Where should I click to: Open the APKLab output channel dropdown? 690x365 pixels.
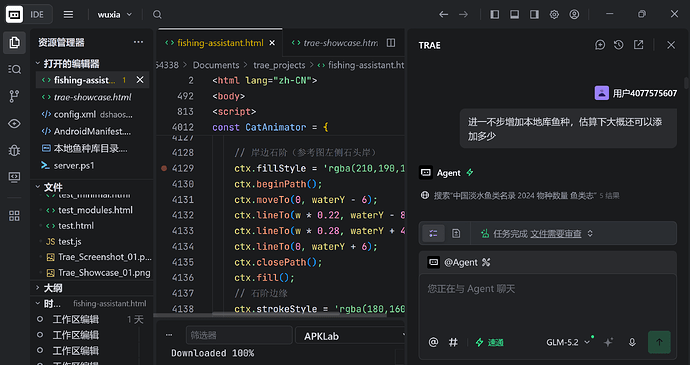click(x=351, y=336)
